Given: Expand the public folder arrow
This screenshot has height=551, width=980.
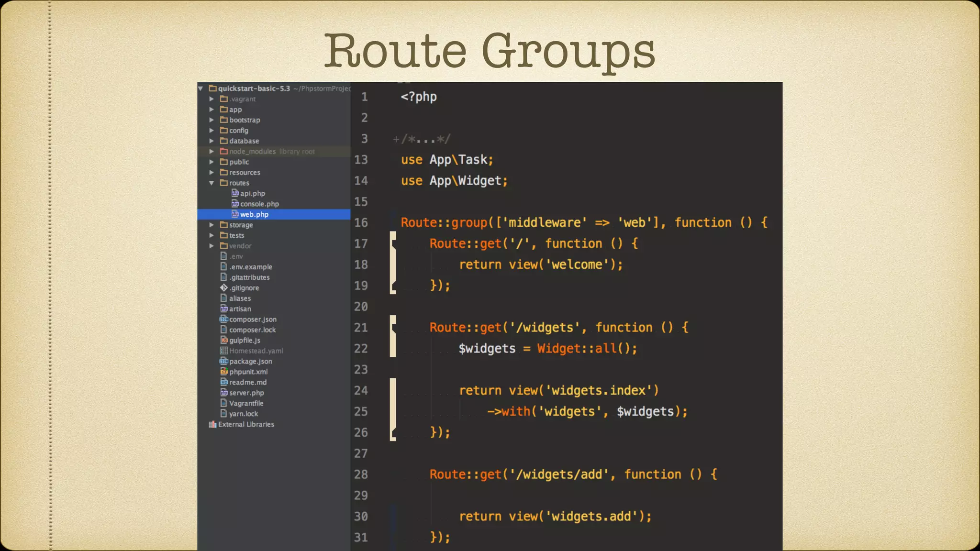Looking at the screenshot, I should (212, 162).
